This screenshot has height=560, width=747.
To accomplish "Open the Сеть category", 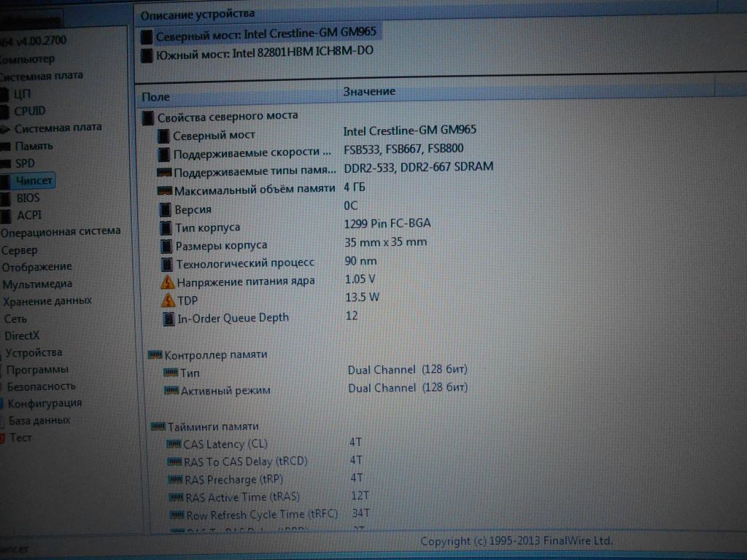I will click(x=15, y=319).
